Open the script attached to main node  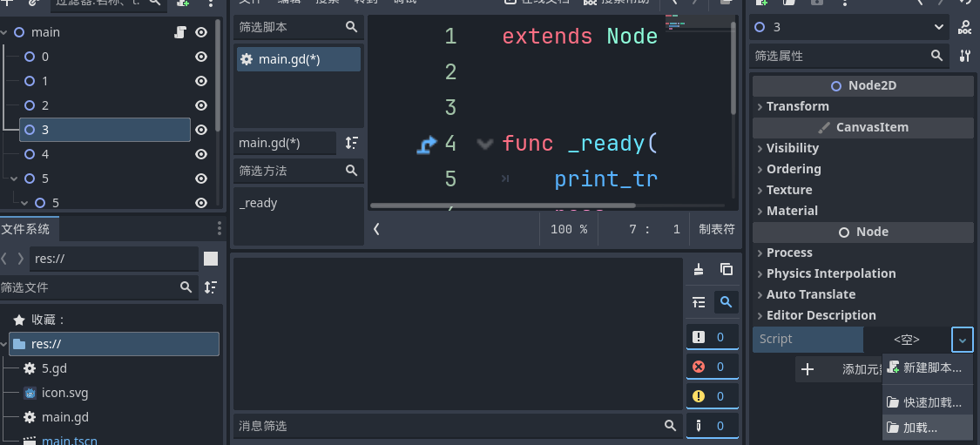click(180, 32)
